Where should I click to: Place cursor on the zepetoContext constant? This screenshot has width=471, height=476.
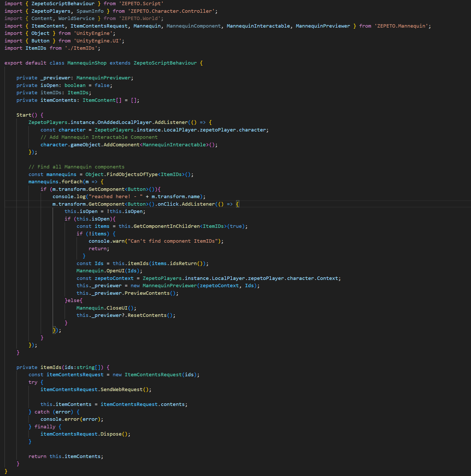click(114, 278)
